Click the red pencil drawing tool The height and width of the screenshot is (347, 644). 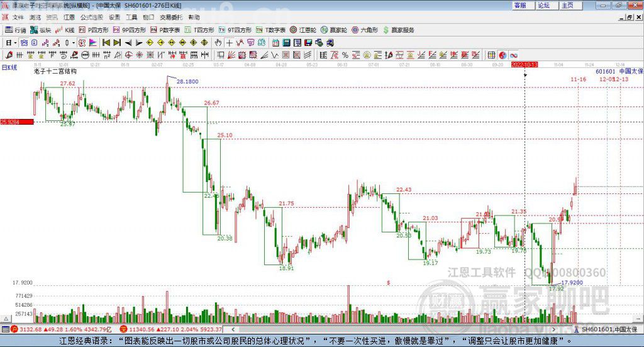click(9, 55)
